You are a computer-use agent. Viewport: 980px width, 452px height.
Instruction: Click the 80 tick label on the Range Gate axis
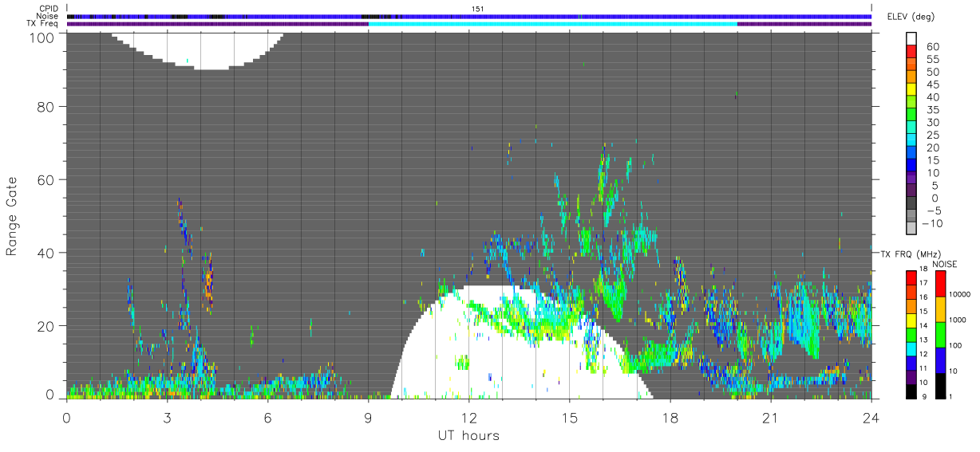point(46,106)
